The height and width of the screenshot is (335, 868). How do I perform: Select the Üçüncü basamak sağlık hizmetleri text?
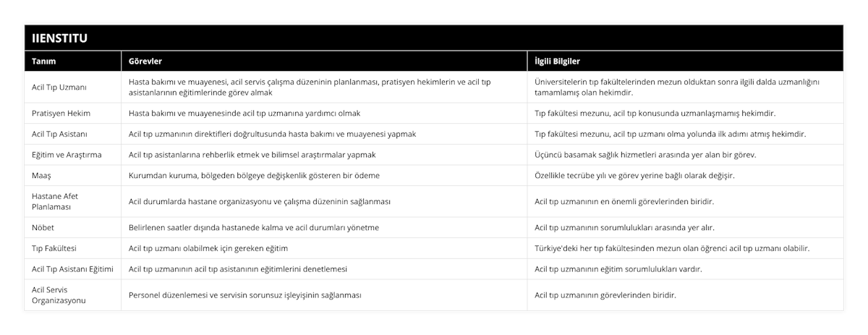(644, 155)
